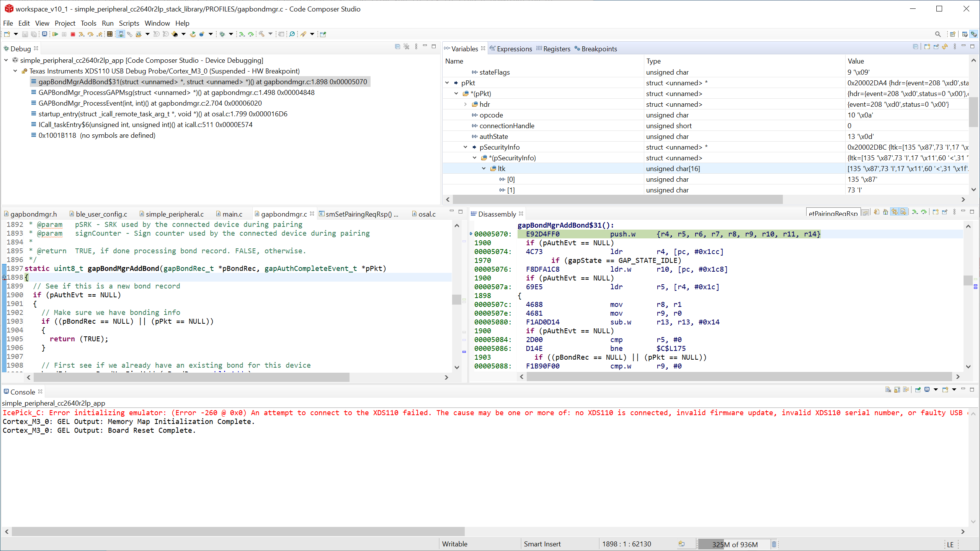This screenshot has width=980, height=551.
Task: Click Variables panel refresh arrows icon
Action: click(x=945, y=46)
